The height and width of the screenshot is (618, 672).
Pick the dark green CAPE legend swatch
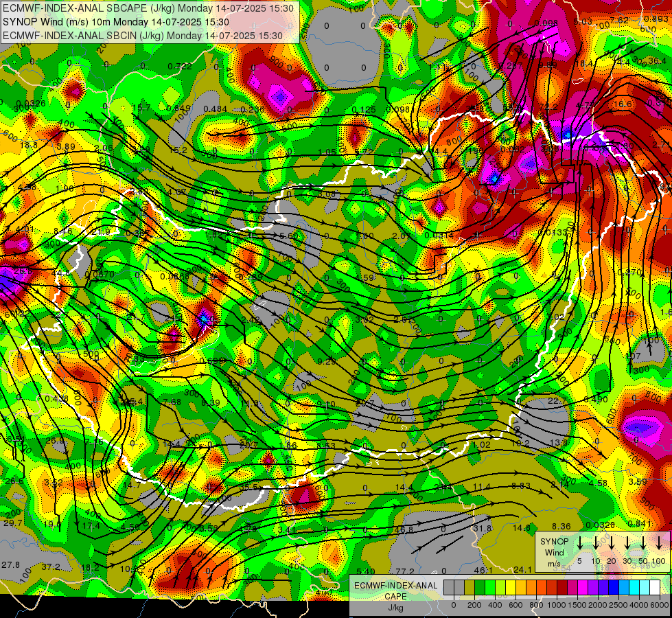pyautogui.click(x=480, y=587)
